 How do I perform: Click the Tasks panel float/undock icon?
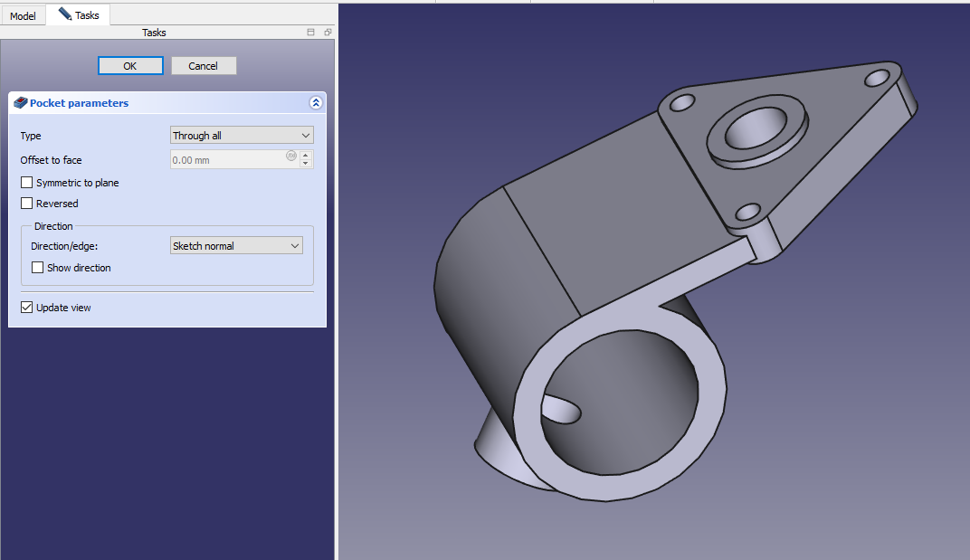tap(328, 33)
